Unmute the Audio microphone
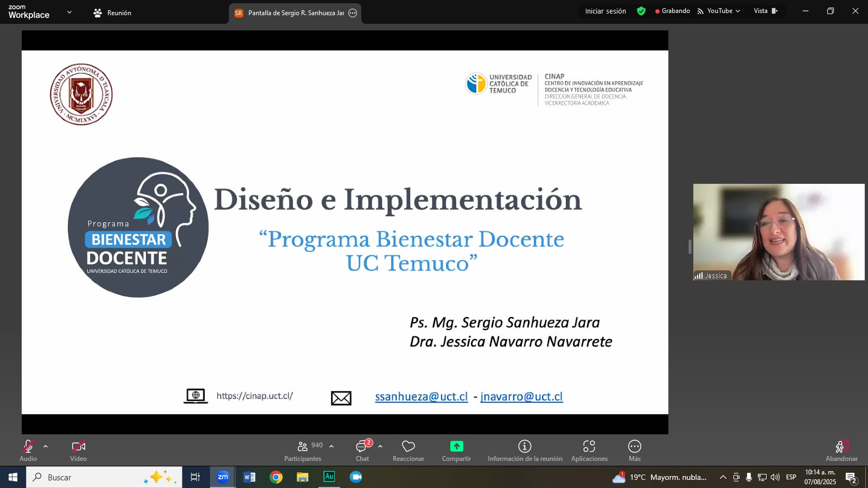The image size is (868, 488). tap(28, 450)
